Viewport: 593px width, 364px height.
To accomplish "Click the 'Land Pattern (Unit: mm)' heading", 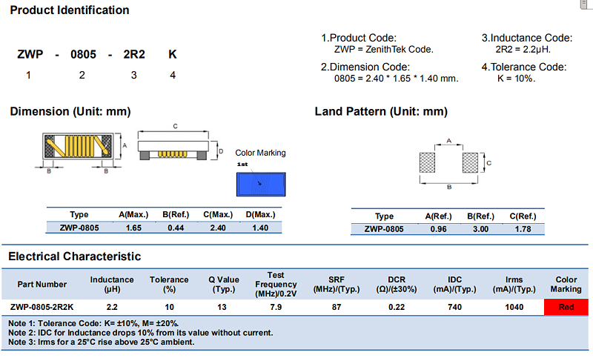I will (x=381, y=112).
